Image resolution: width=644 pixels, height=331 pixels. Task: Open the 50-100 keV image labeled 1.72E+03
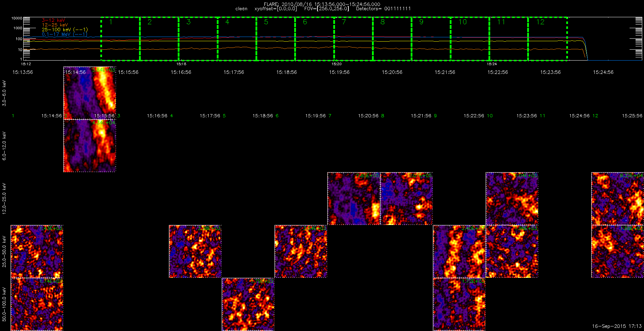(459, 304)
